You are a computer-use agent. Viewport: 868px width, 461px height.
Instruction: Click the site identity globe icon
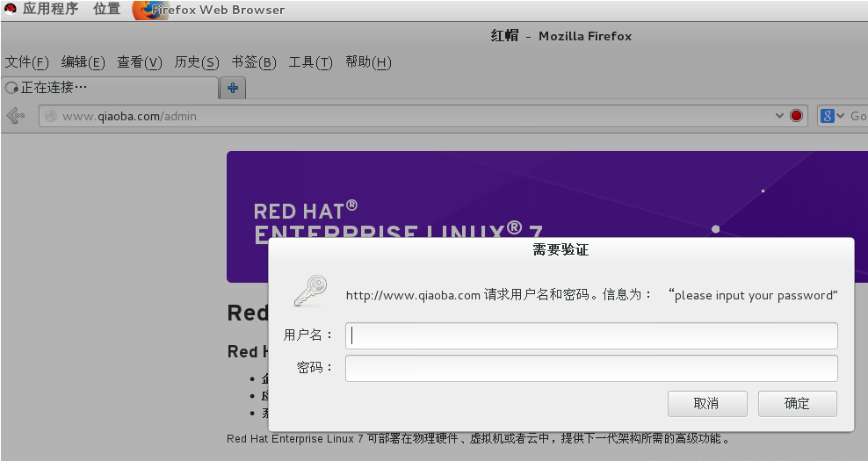click(x=51, y=116)
